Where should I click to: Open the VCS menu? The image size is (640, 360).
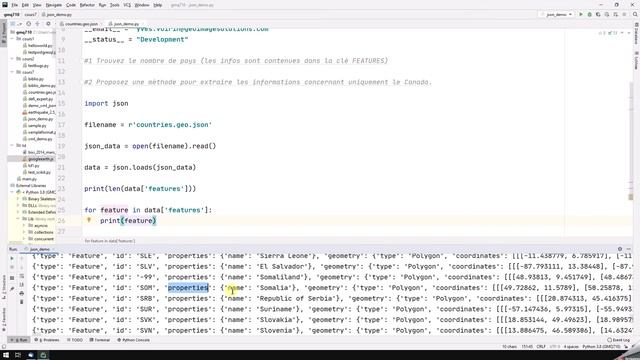coord(127,5)
